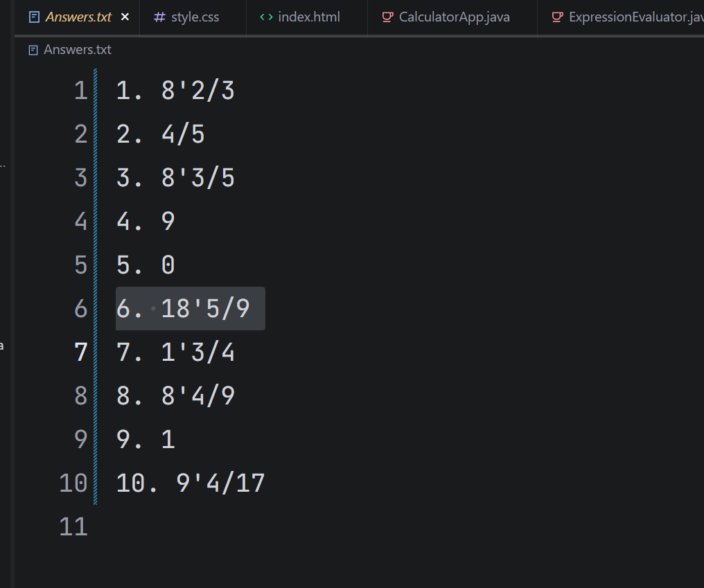704x588 pixels.
Task: Place cursor on line '5. 0'
Action: pos(146,265)
